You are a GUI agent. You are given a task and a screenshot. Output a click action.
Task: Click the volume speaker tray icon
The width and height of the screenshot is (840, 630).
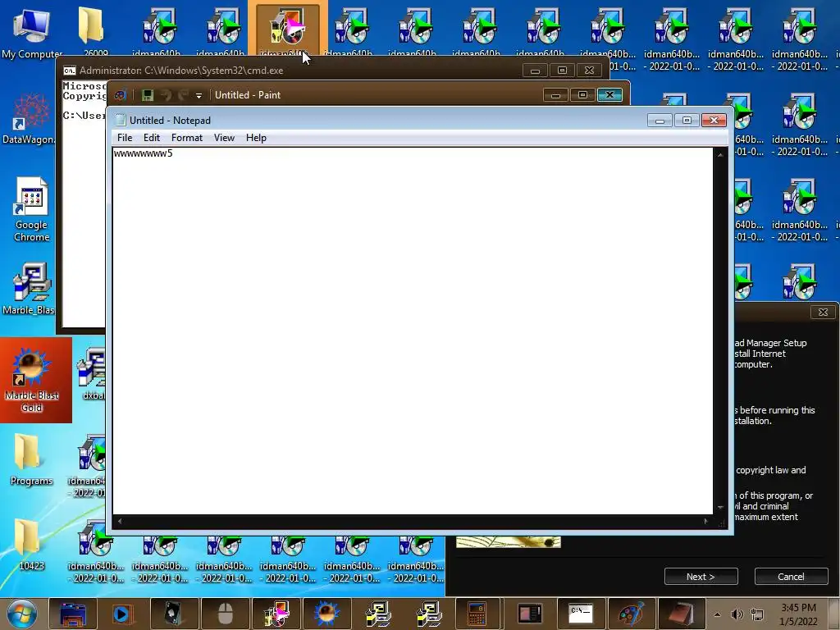(737, 614)
